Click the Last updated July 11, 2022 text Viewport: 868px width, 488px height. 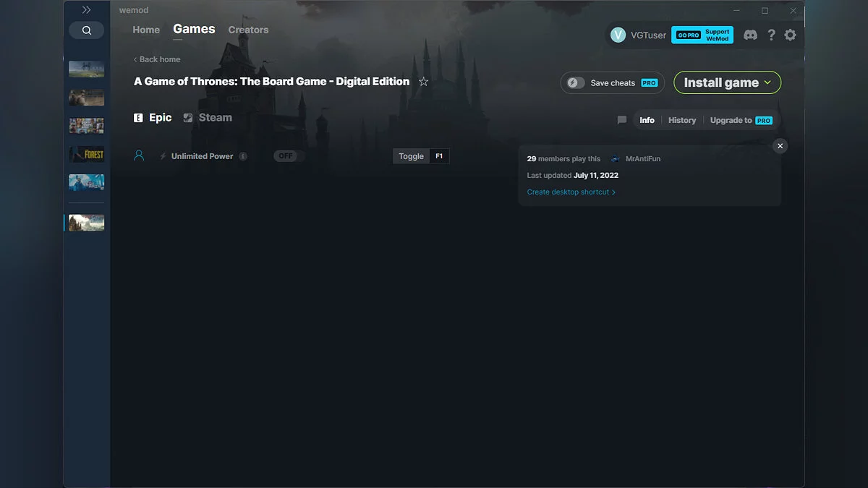tap(572, 176)
